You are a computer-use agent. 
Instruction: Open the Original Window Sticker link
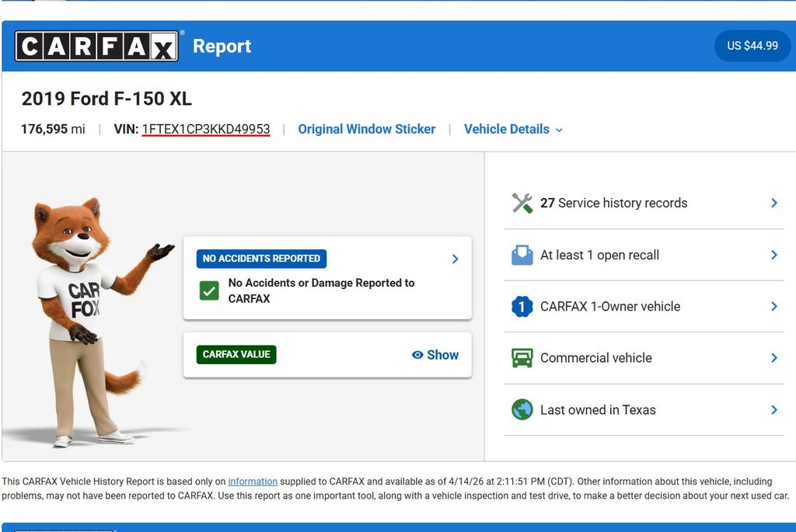(367, 130)
